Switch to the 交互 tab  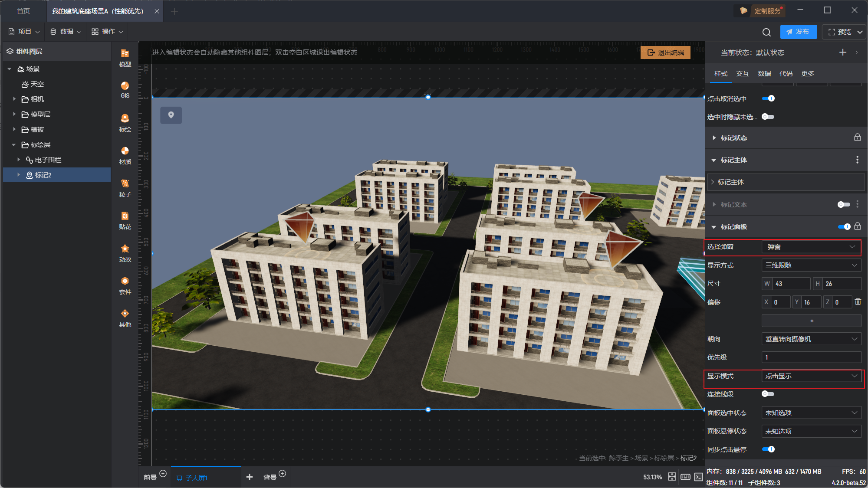[x=742, y=74]
